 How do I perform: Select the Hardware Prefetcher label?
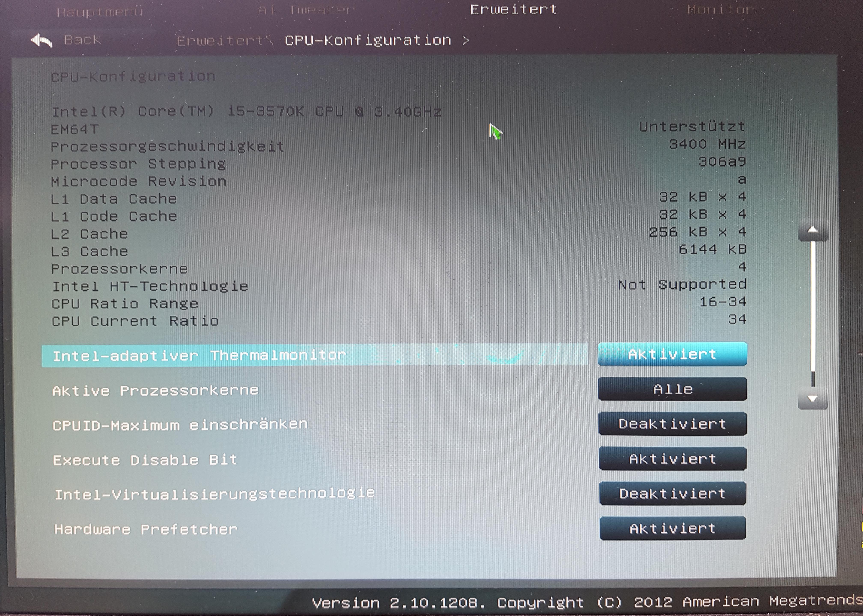point(146,529)
